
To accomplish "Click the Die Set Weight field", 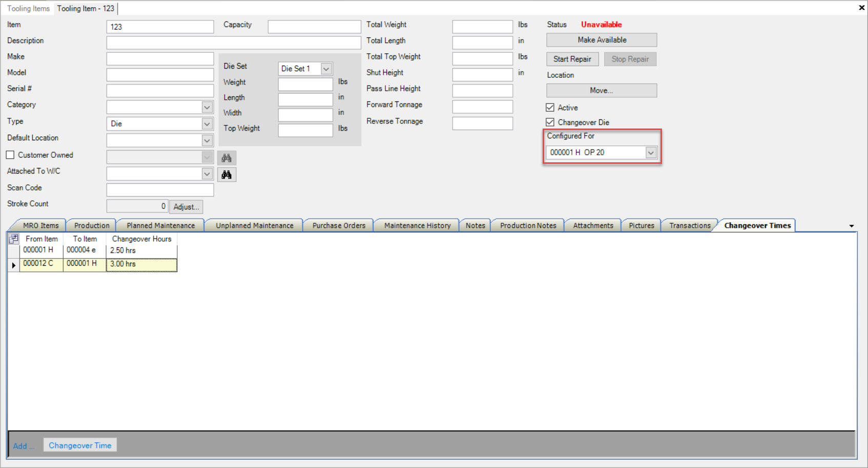I will coord(305,84).
